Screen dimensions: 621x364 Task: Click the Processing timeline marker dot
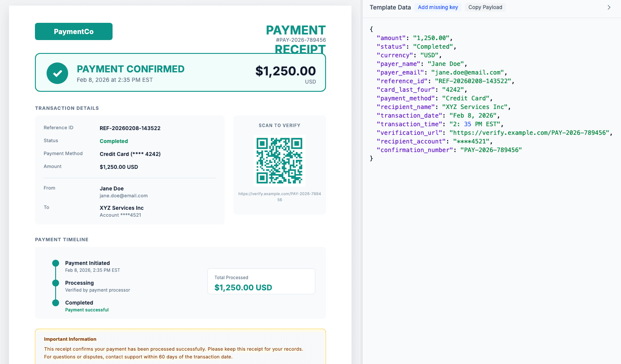55,283
